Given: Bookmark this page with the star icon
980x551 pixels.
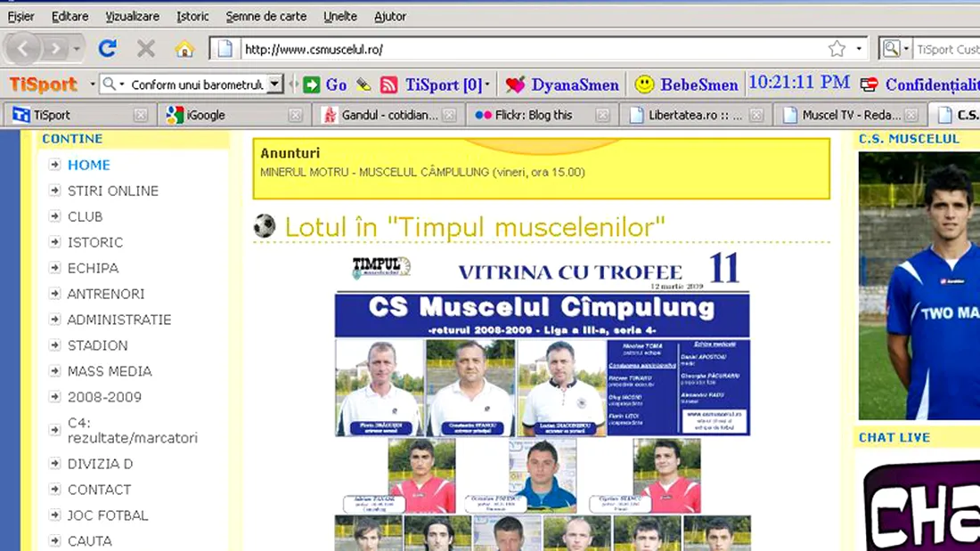Looking at the screenshot, I should (x=837, y=49).
